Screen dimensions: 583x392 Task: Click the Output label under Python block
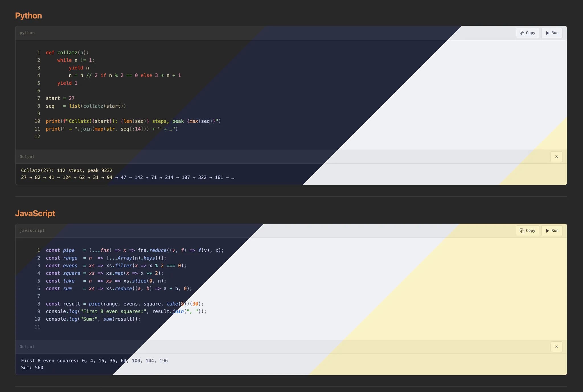pyautogui.click(x=27, y=157)
